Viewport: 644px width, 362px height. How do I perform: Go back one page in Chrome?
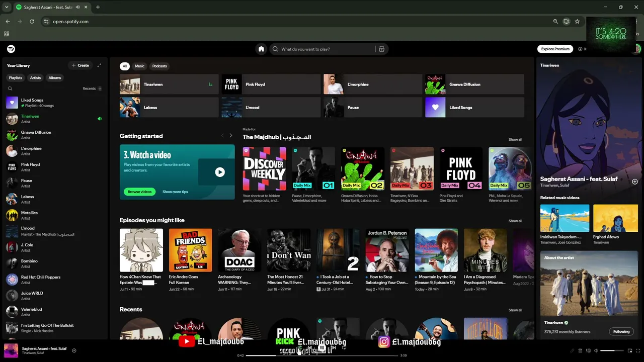click(8, 22)
